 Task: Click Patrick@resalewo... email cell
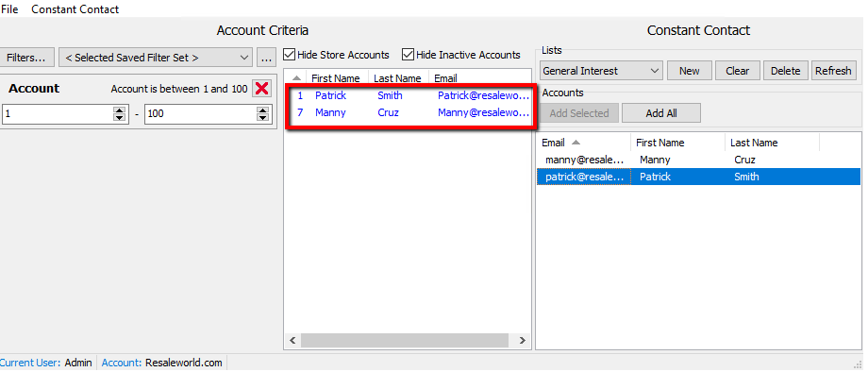(x=483, y=95)
